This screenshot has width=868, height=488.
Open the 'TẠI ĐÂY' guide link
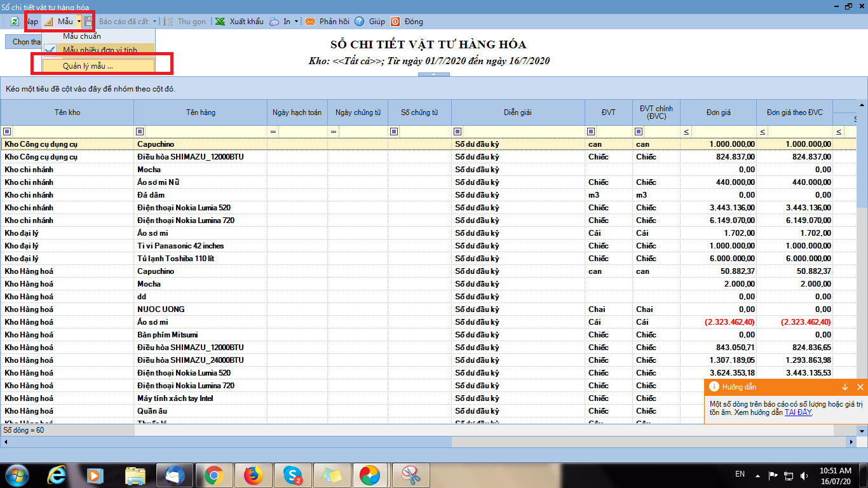(797, 412)
